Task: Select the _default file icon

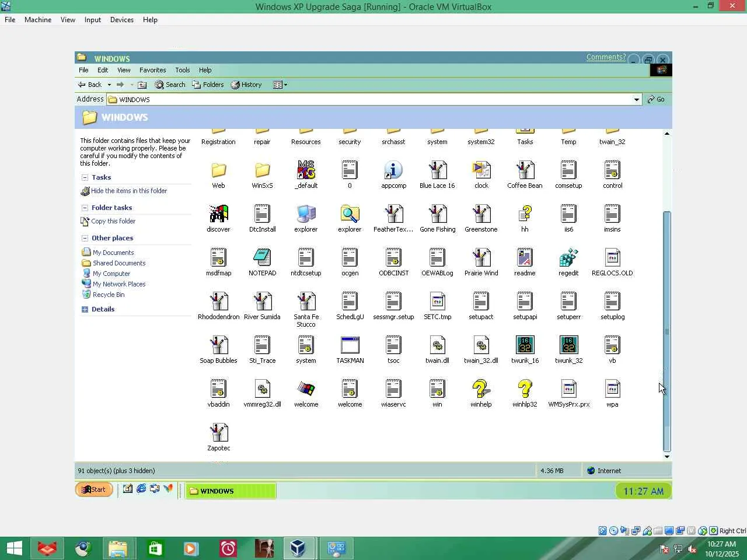Action: pyautogui.click(x=306, y=170)
